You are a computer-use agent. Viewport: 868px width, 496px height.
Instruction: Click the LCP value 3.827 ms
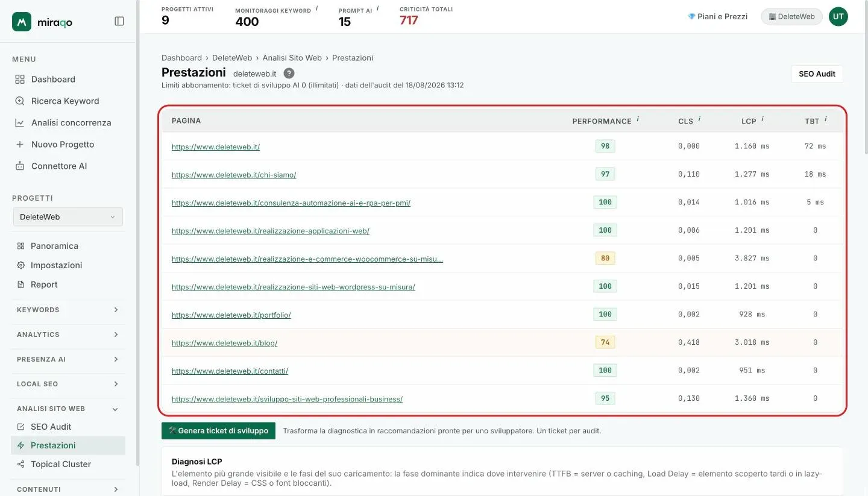752,258
